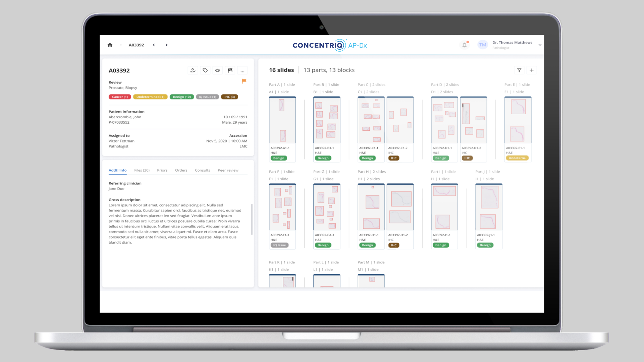Expand Dr. Thomas Matthews user menu
The height and width of the screenshot is (362, 644).
tap(540, 45)
